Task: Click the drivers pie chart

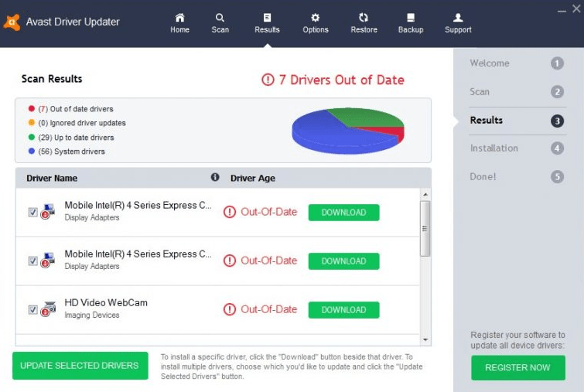Action: point(348,131)
